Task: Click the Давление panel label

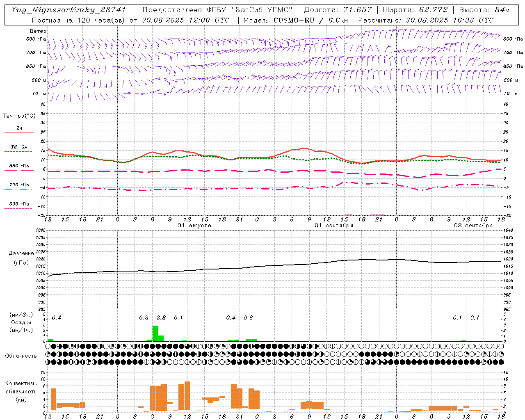Action: (21, 253)
